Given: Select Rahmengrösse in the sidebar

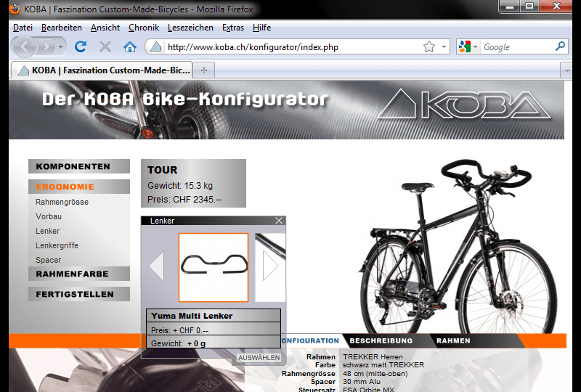Looking at the screenshot, I should [x=62, y=202].
